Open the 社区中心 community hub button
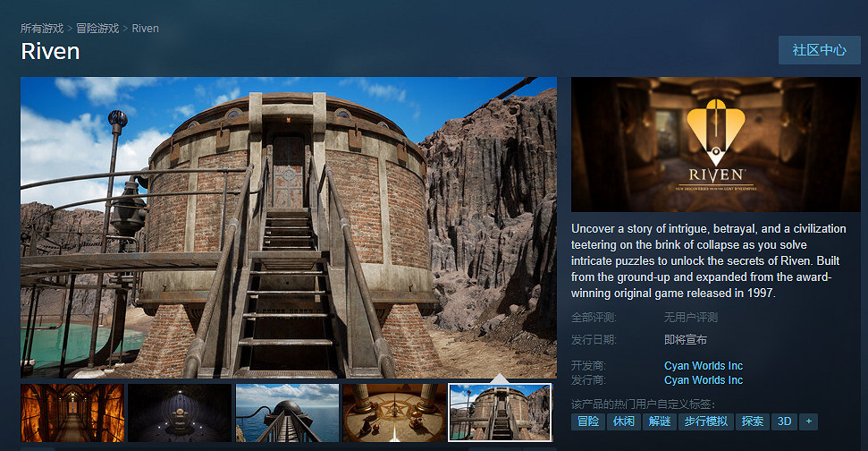Image resolution: width=868 pixels, height=451 pixels. coord(819,50)
